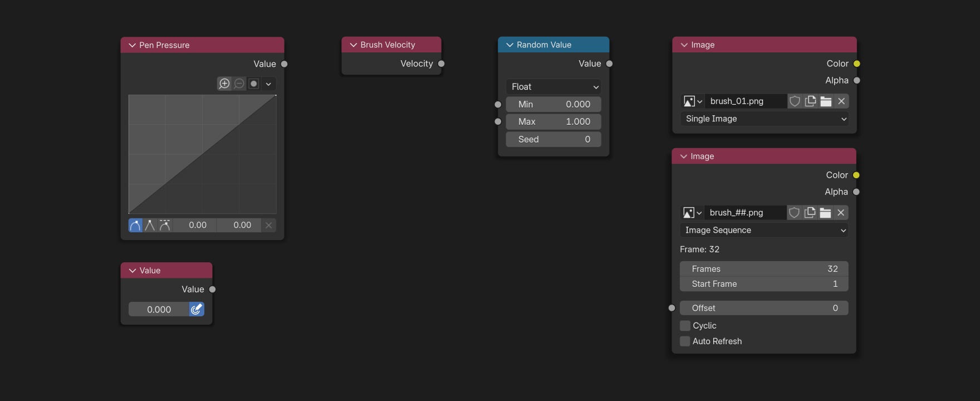Click the Pen Pressure Value output socket
The height and width of the screenshot is (401, 980).
click(284, 64)
